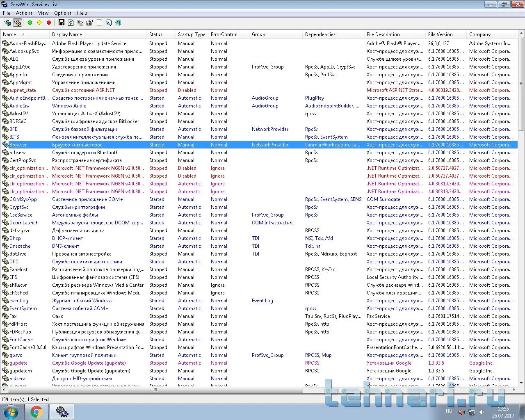Click the green start service icon
Viewport: 525px width, 420px height.
pyautogui.click(x=30, y=23)
